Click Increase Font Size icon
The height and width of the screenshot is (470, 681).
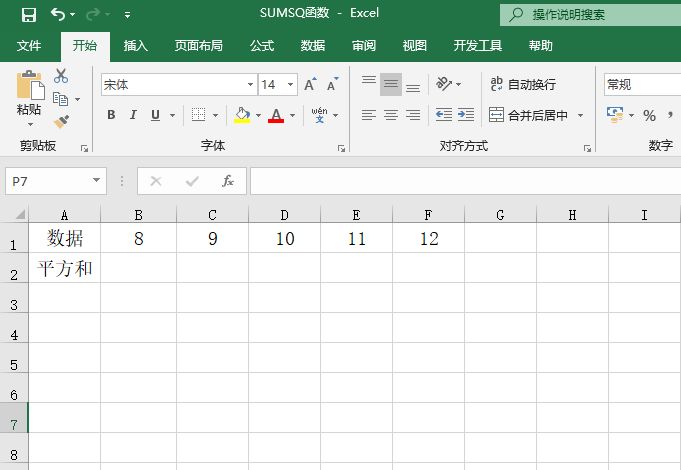coord(311,85)
